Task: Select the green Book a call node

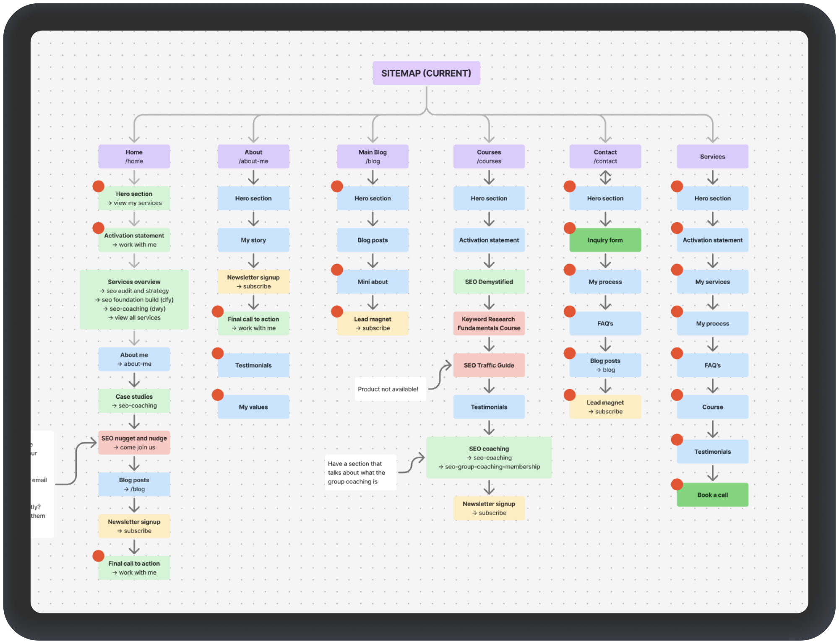Action: 712,495
